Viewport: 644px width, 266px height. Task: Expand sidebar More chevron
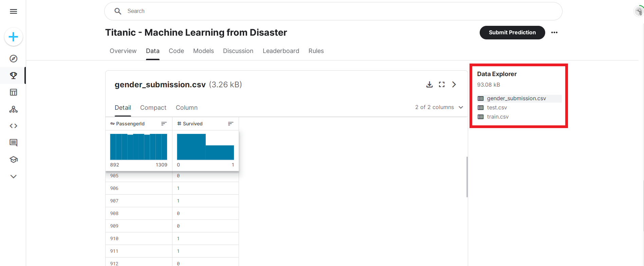click(14, 177)
